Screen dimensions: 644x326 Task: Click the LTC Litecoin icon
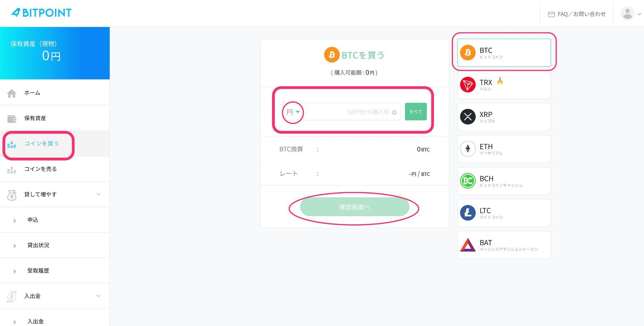pyautogui.click(x=468, y=213)
